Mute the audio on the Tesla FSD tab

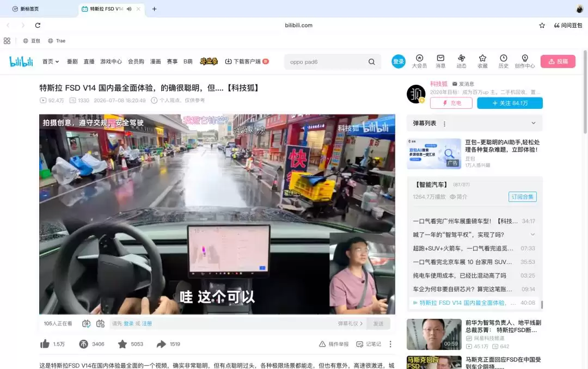pos(129,9)
